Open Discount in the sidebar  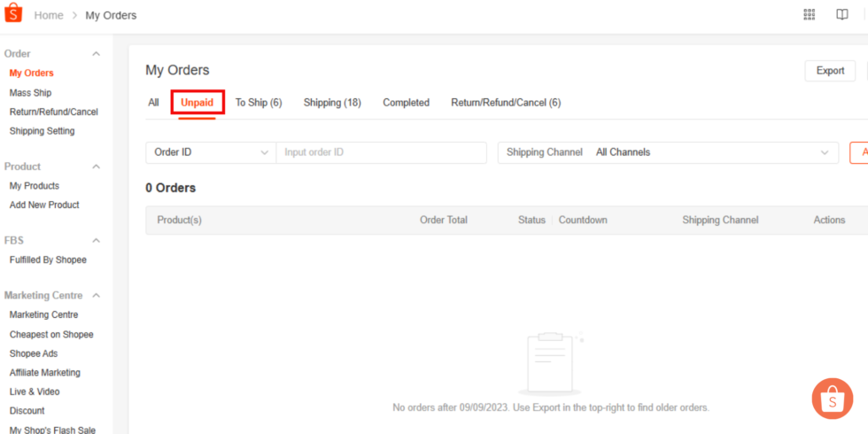coord(27,411)
